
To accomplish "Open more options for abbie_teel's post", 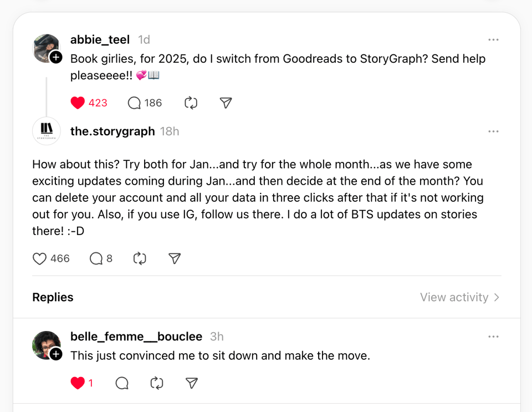I will [493, 40].
